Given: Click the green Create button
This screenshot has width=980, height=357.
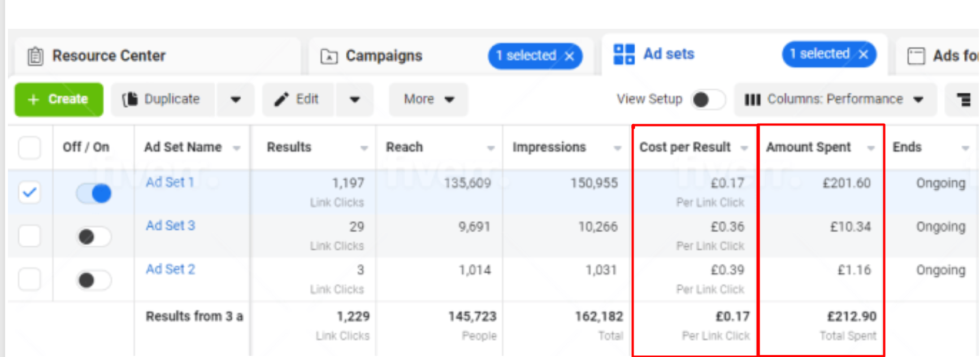Looking at the screenshot, I should point(59,99).
